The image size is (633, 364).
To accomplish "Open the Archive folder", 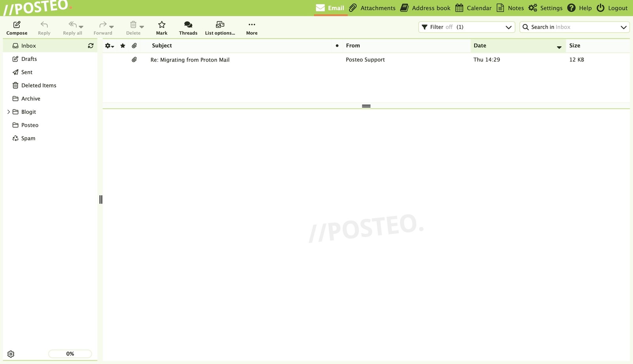I will click(x=50, y=99).
